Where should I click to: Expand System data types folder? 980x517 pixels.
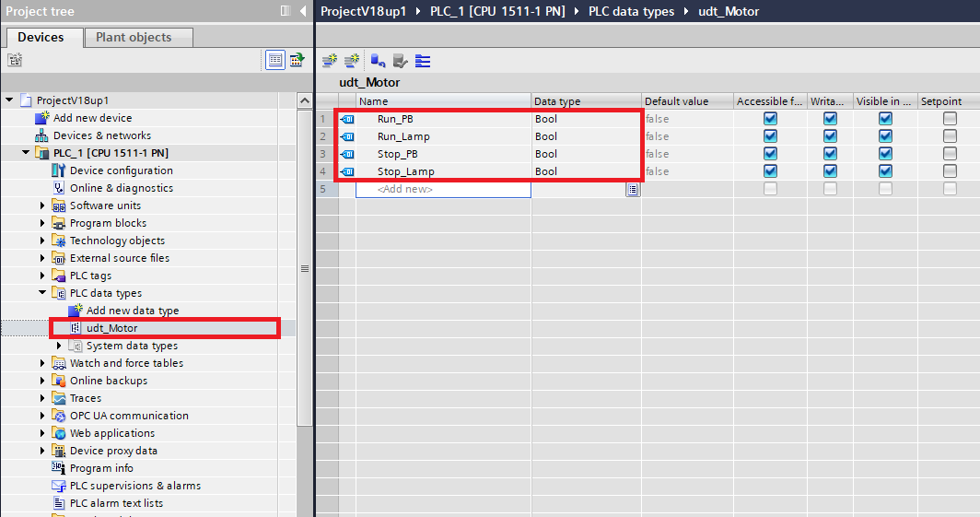(59, 345)
